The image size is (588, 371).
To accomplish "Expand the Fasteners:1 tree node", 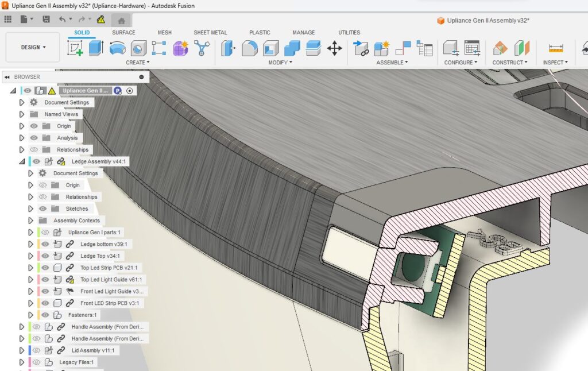I will click(x=31, y=315).
